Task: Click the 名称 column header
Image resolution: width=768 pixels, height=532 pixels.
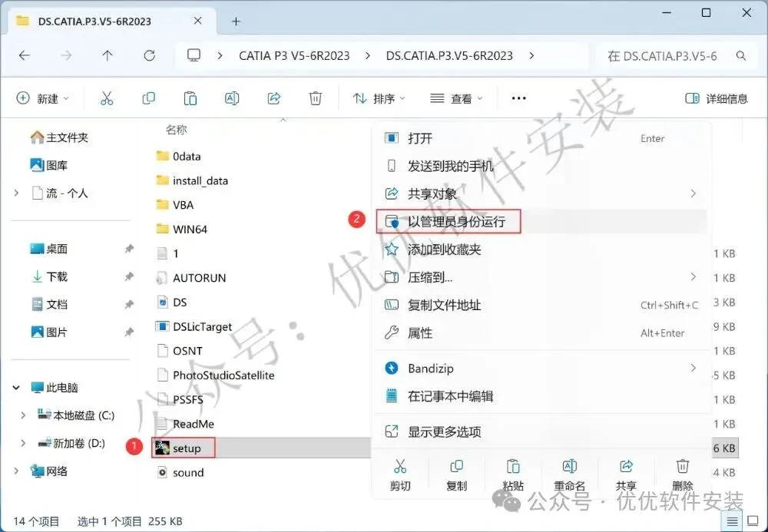Action: click(x=177, y=130)
